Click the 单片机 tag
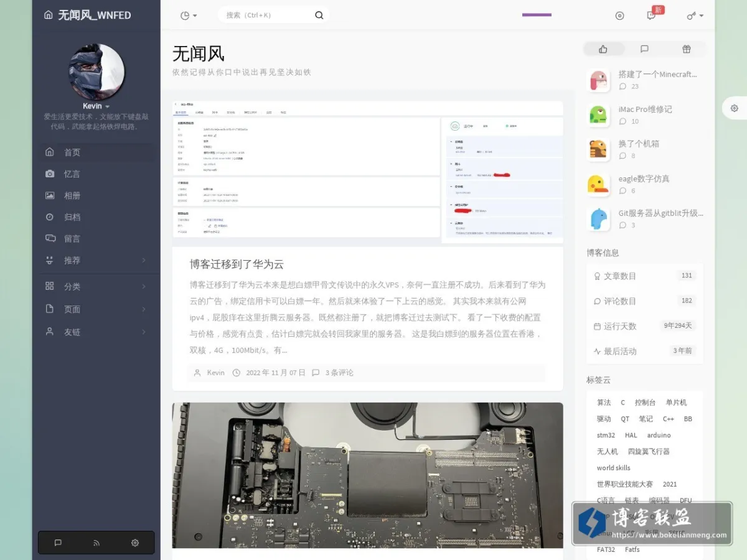Screen dimensions: 747x560 point(676,403)
